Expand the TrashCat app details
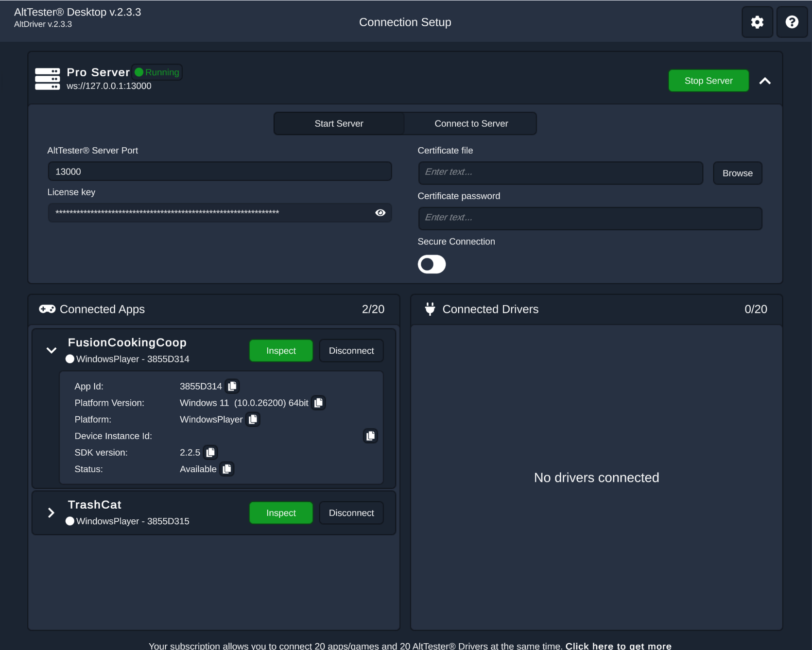 (x=52, y=513)
